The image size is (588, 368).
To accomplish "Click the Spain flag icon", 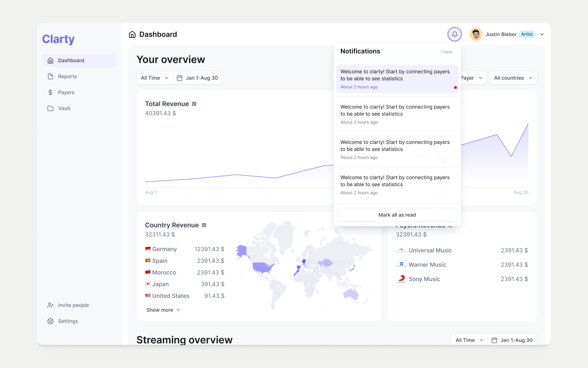I will [148, 261].
